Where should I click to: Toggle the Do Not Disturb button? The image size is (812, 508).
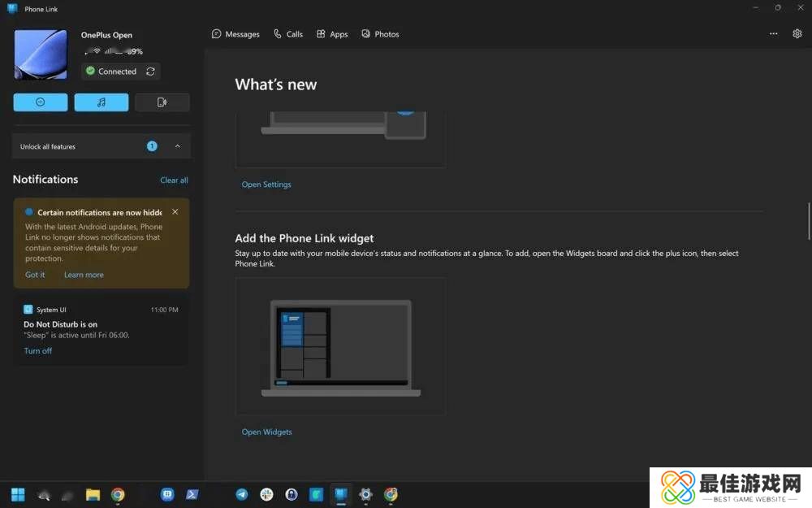[x=41, y=102]
